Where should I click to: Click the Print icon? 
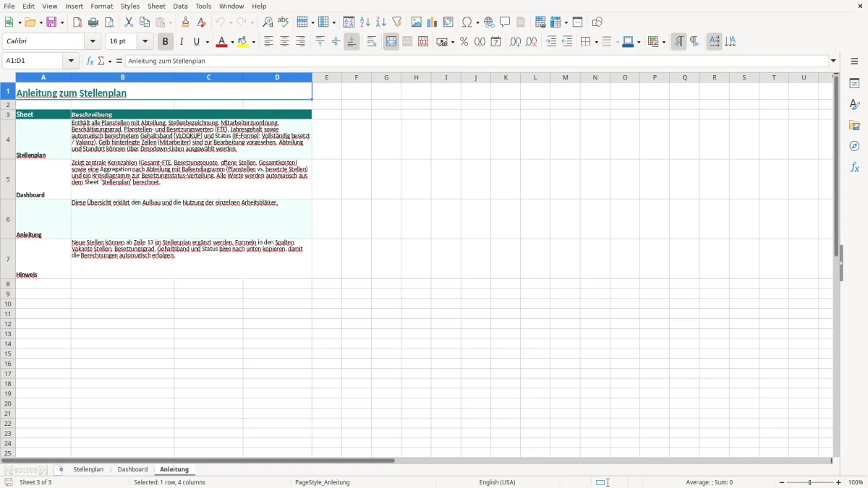(93, 22)
